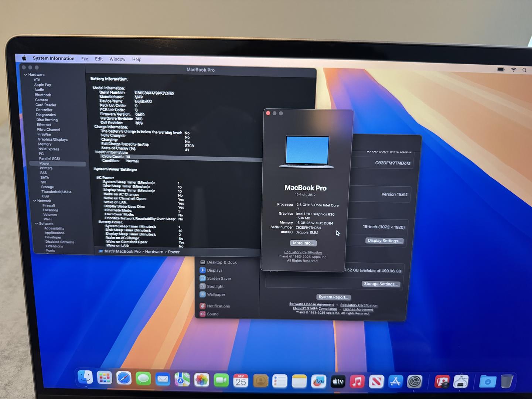Select Applications under Software tree
Viewport: 532px width, 399px height.
pyautogui.click(x=55, y=233)
